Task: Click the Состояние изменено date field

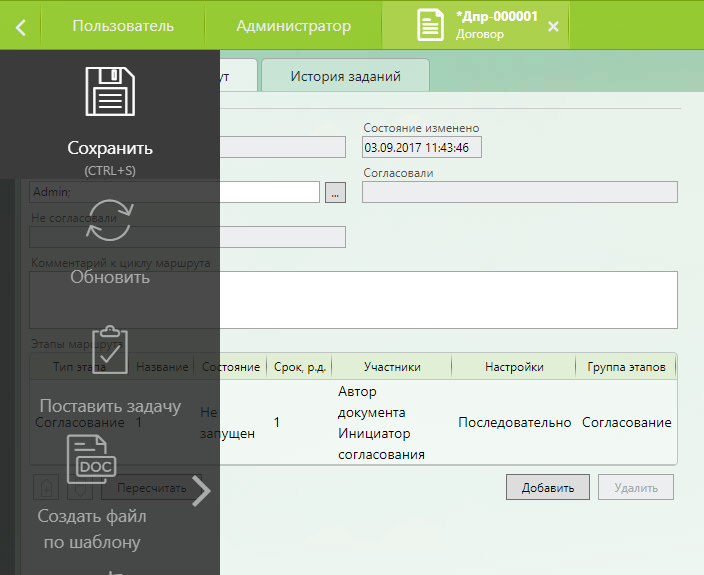Action: pyautogui.click(x=422, y=147)
